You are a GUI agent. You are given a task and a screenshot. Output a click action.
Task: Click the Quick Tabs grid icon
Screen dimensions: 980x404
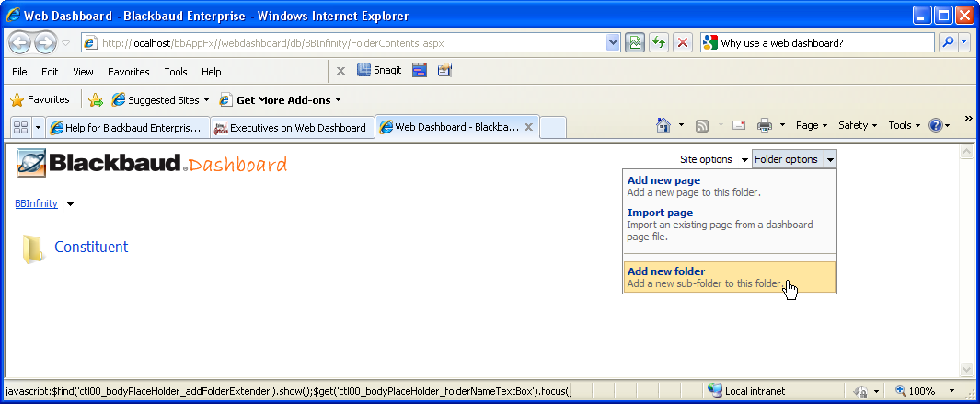[x=20, y=128]
